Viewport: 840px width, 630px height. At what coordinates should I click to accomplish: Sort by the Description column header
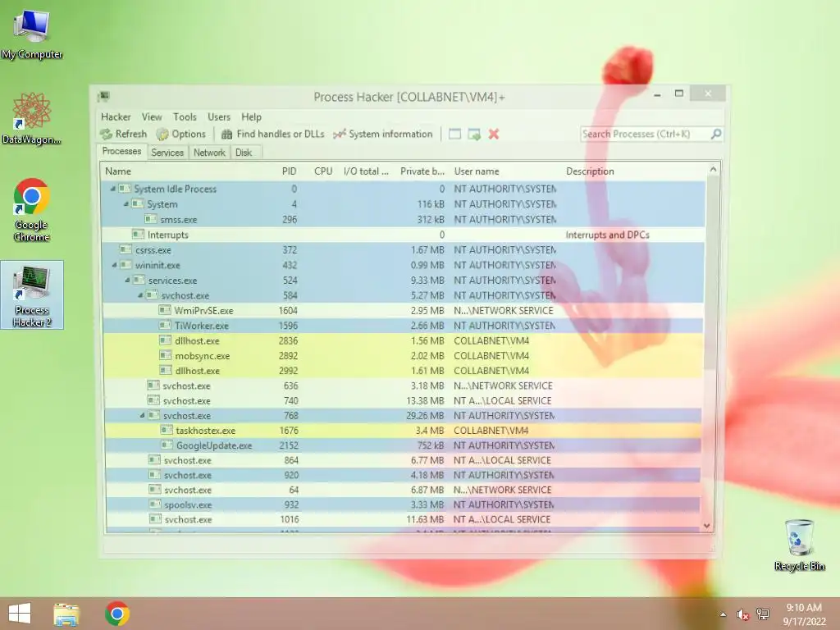[x=590, y=171]
